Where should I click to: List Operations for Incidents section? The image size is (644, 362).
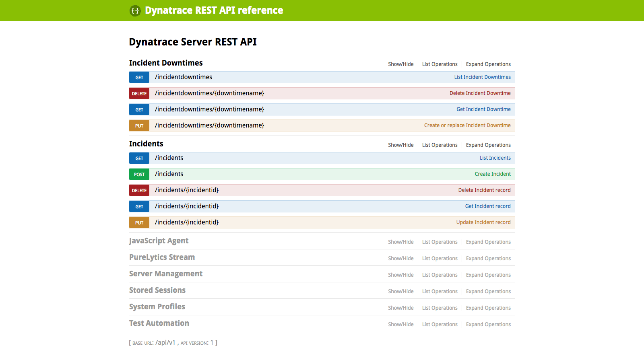pos(440,145)
